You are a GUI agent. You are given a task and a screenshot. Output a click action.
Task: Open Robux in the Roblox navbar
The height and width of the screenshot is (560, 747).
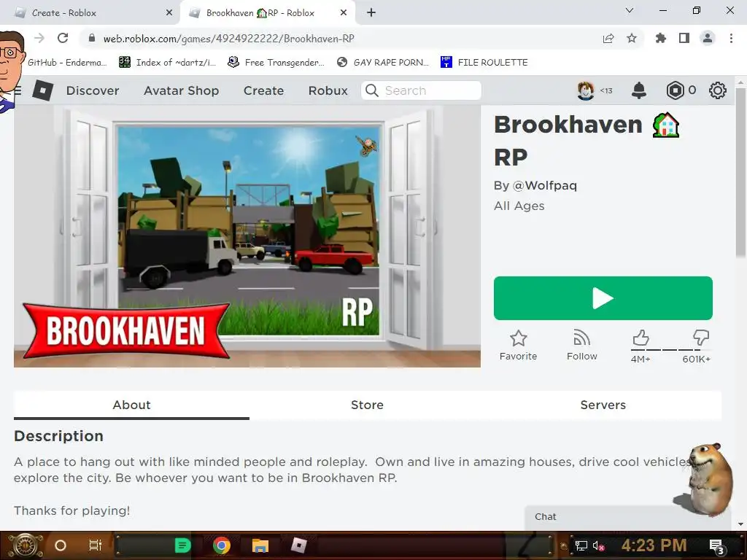(328, 90)
